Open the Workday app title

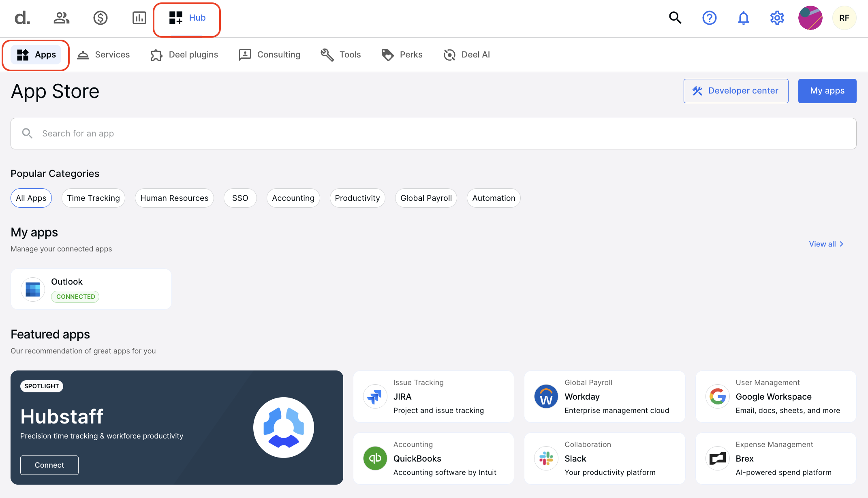tap(582, 397)
